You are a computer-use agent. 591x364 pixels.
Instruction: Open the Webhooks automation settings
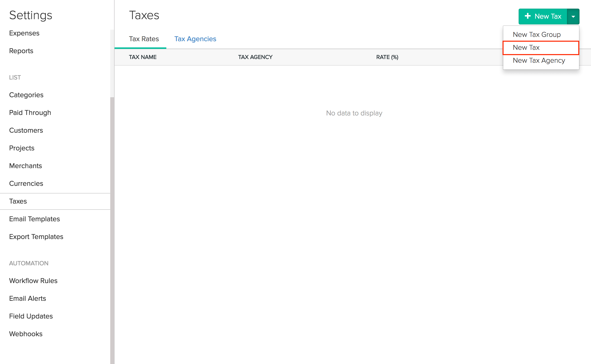26,334
